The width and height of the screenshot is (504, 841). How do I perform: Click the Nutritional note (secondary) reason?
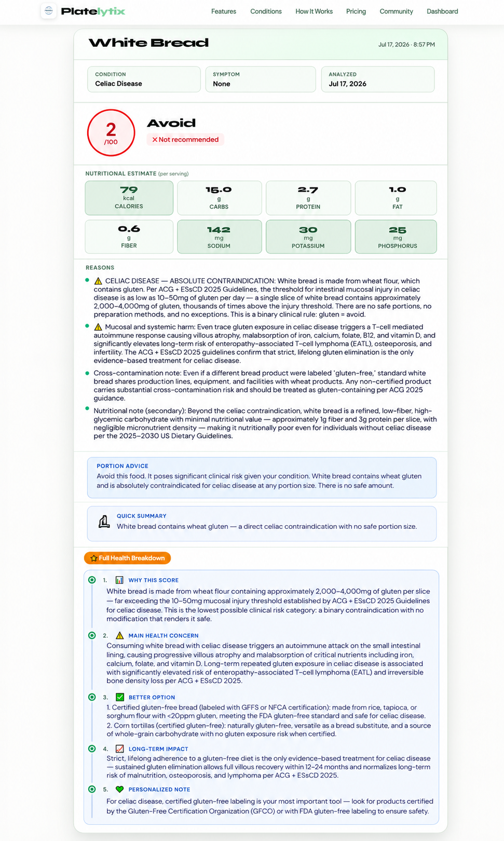[x=265, y=423]
